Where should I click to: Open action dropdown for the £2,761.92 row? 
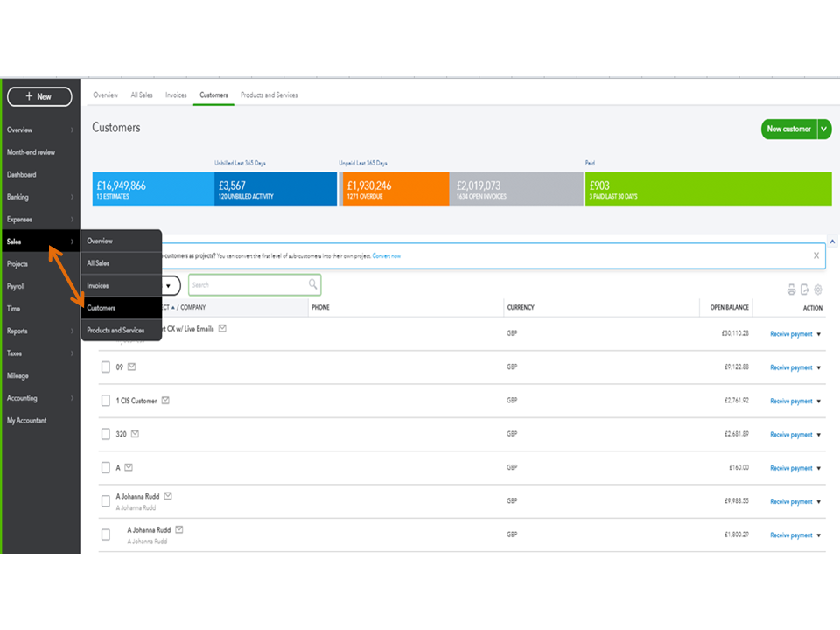point(819,402)
